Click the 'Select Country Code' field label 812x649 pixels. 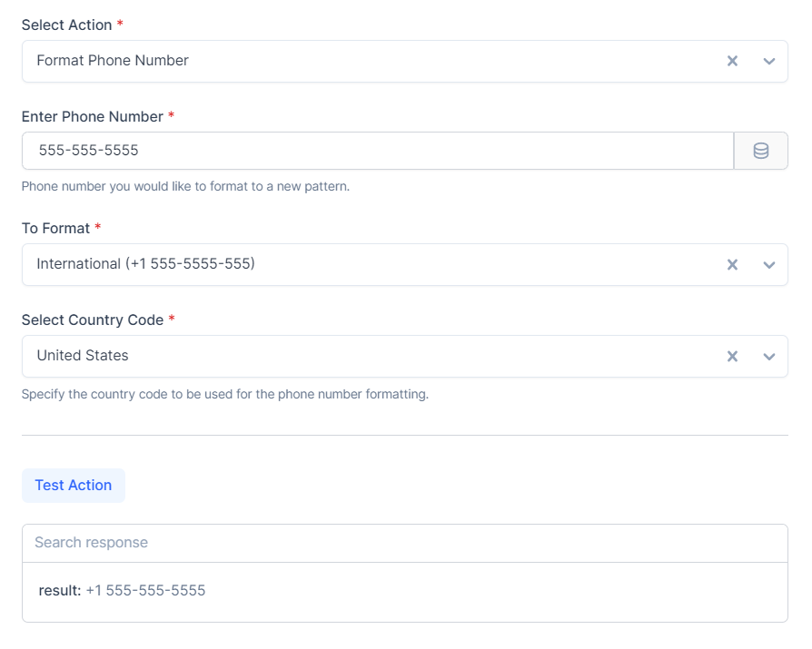[92, 320]
